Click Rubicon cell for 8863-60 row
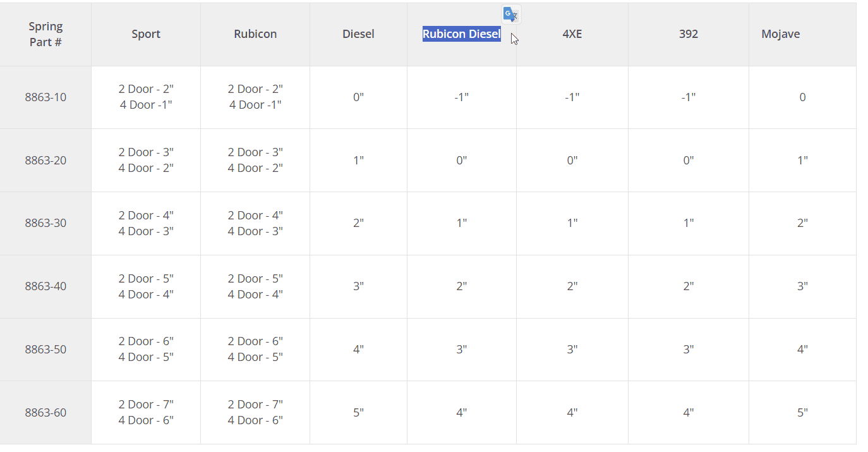 (255, 413)
